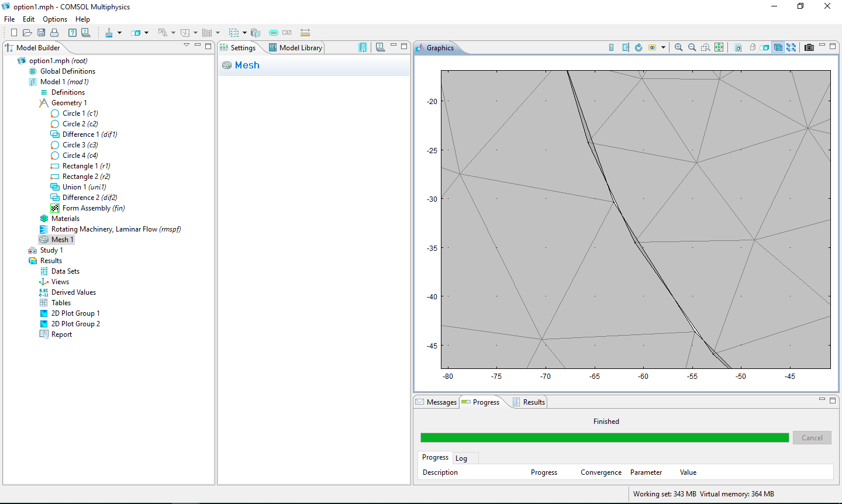
Task: Click the Zoom In magnifier icon
Action: pyautogui.click(x=678, y=47)
